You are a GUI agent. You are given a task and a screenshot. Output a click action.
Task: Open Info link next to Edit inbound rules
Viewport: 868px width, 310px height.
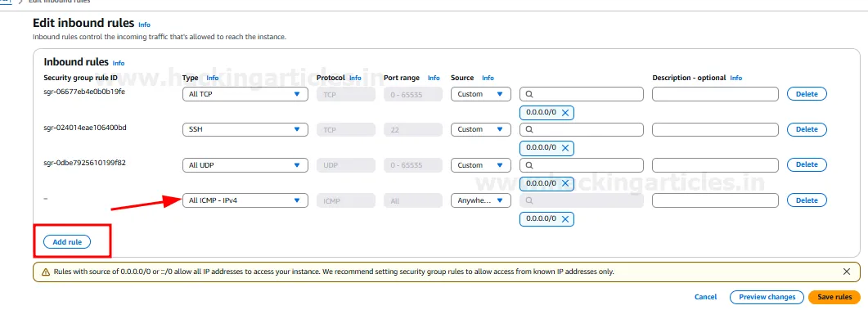coord(144,25)
